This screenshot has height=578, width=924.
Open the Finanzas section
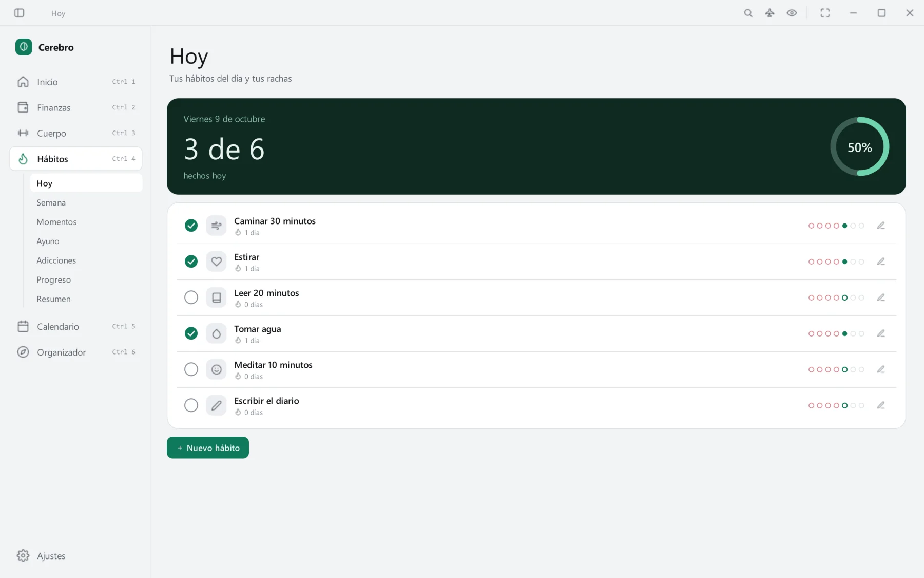(75, 107)
